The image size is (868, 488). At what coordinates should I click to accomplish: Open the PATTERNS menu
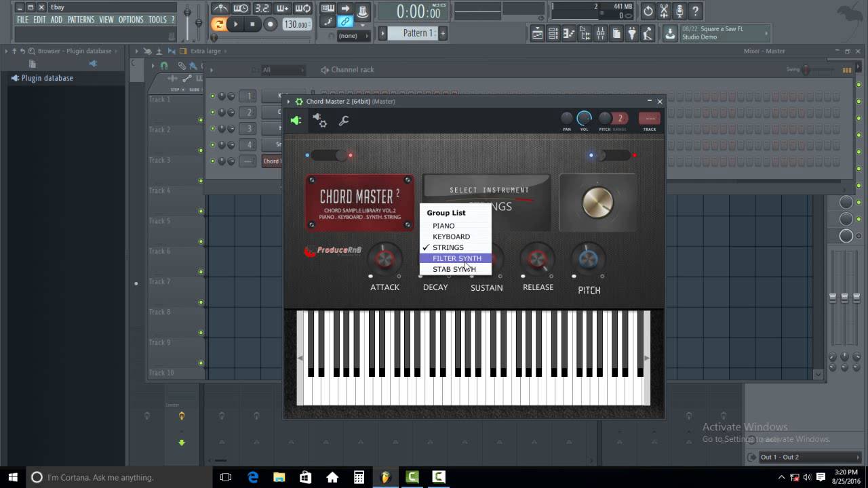[x=81, y=20]
